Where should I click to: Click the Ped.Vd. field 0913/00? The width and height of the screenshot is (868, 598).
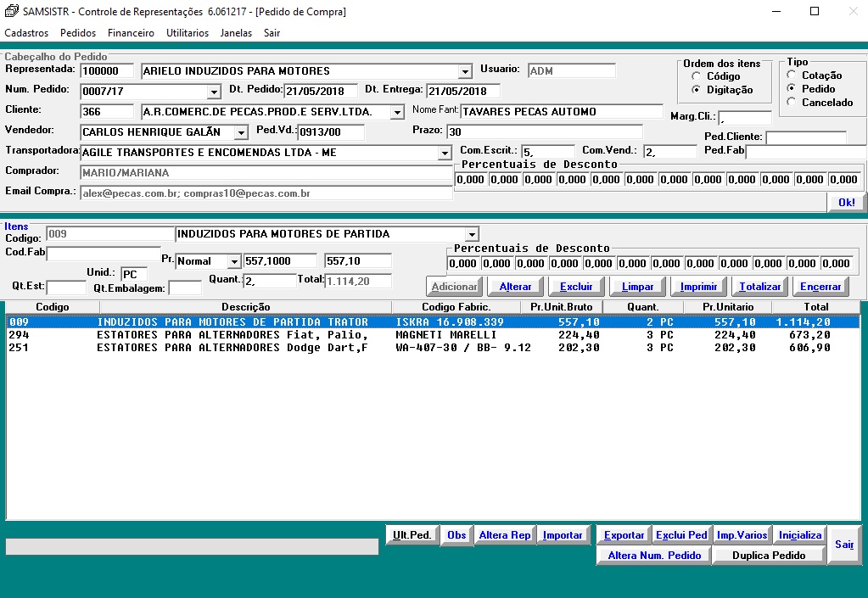(x=331, y=132)
